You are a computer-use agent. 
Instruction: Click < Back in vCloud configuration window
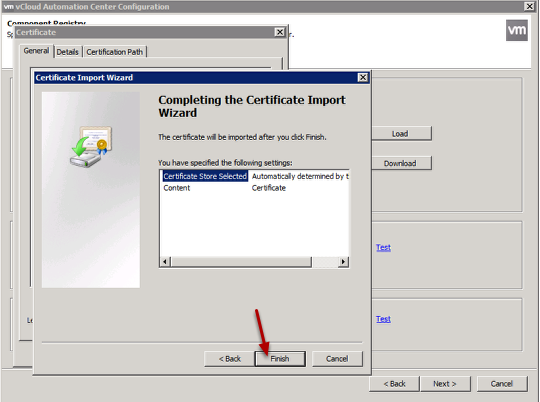click(x=394, y=384)
